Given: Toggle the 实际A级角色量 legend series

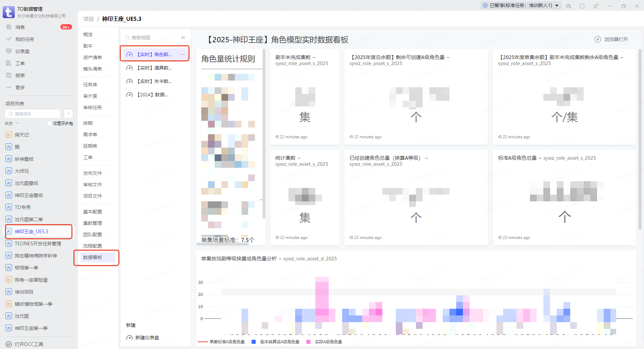Looking at the screenshot, I should (325, 342).
